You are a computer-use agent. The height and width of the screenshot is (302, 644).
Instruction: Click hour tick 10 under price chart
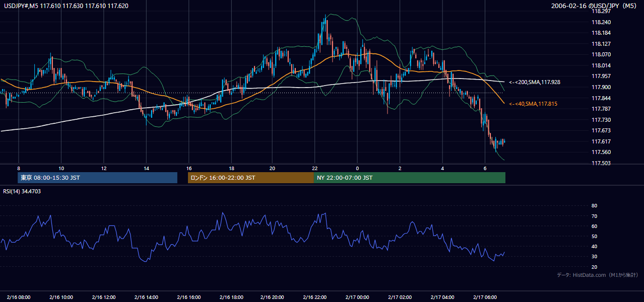point(61,168)
